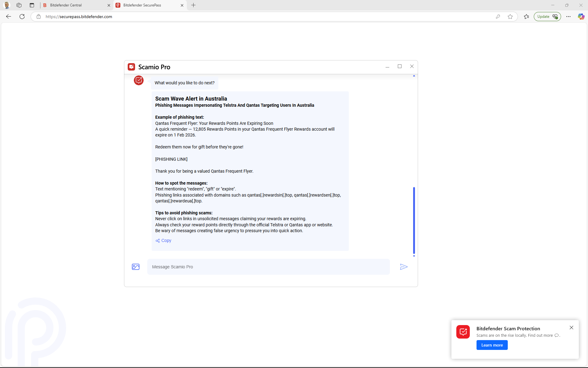Copy the Scam Wave Alert text
This screenshot has height=368, width=588.
163,240
